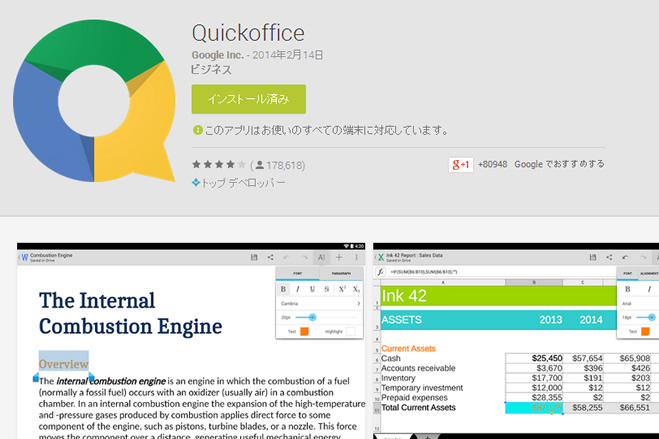Open the Combustion Engine document screenshot

tap(191, 341)
